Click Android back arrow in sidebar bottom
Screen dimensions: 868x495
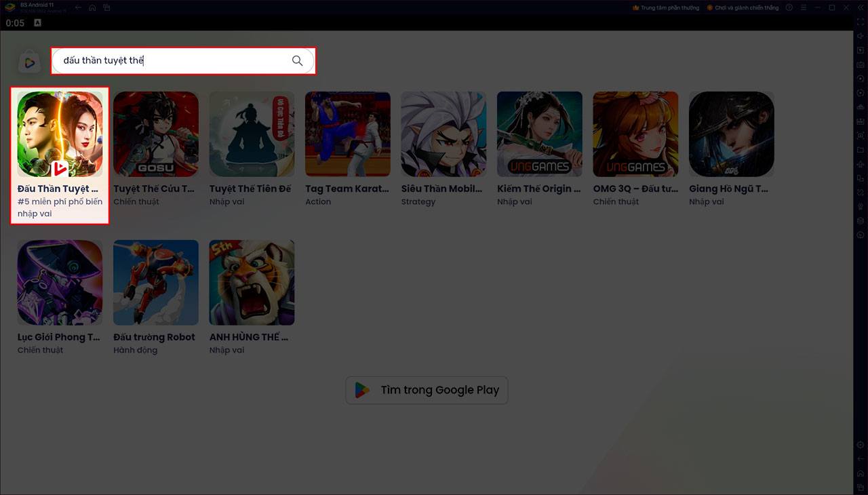point(861,459)
